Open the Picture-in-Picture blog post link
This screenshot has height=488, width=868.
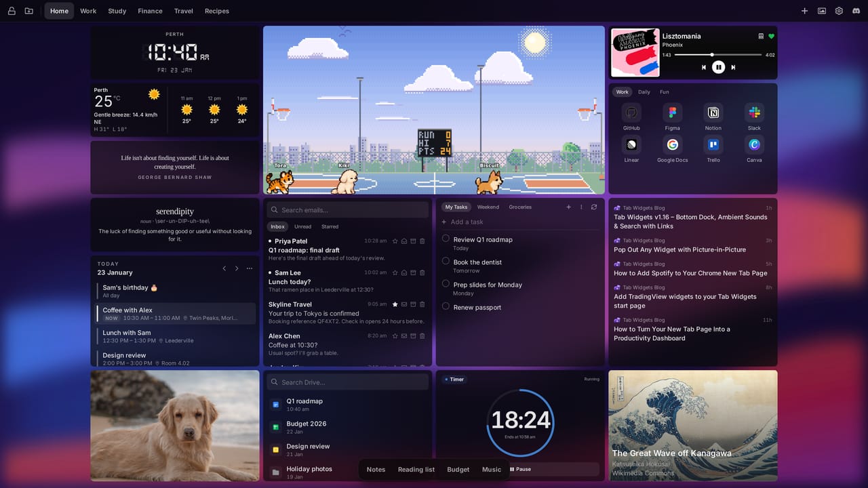pyautogui.click(x=679, y=249)
